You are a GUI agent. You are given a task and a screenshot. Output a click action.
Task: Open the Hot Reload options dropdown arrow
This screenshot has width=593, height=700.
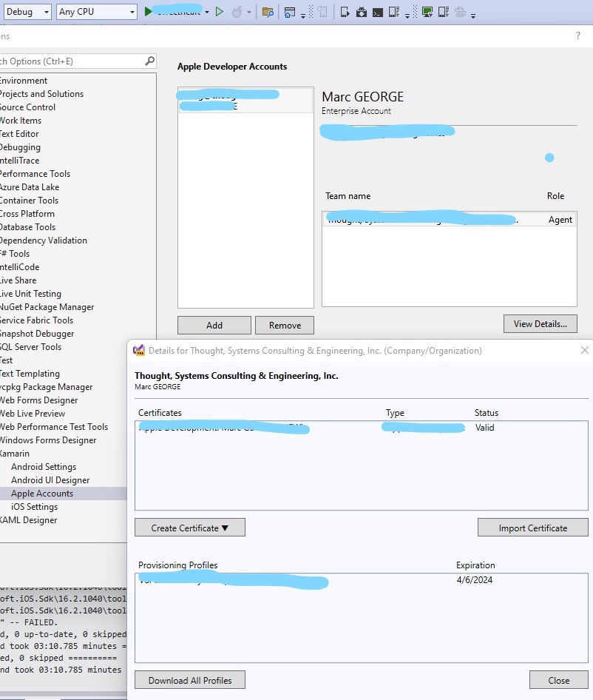tap(249, 12)
